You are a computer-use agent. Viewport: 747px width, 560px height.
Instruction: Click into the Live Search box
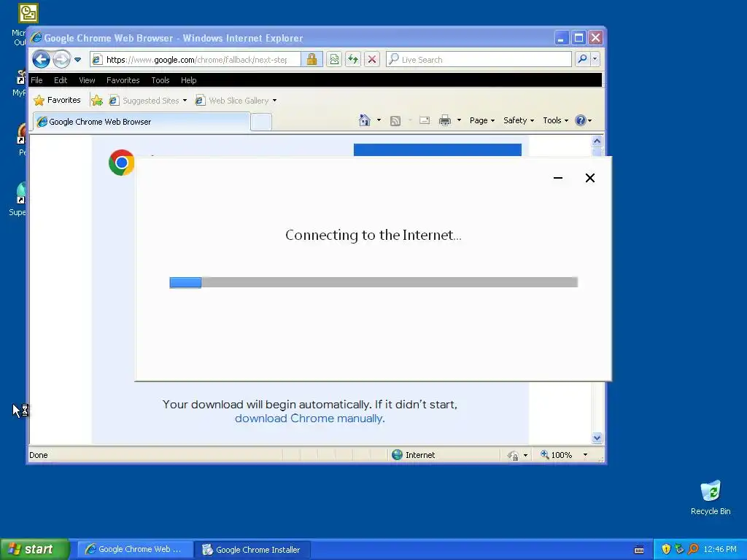[479, 60]
